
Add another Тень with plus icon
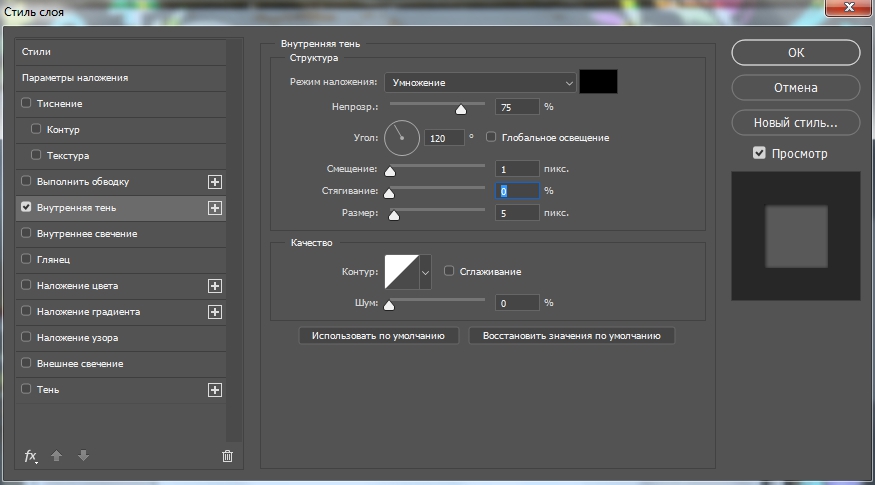pyautogui.click(x=215, y=390)
